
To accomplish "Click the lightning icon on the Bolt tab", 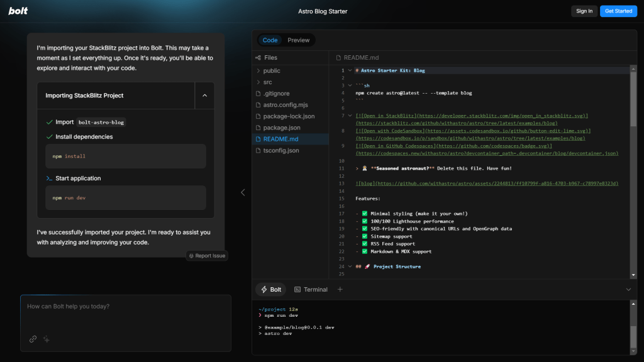I will (x=263, y=289).
